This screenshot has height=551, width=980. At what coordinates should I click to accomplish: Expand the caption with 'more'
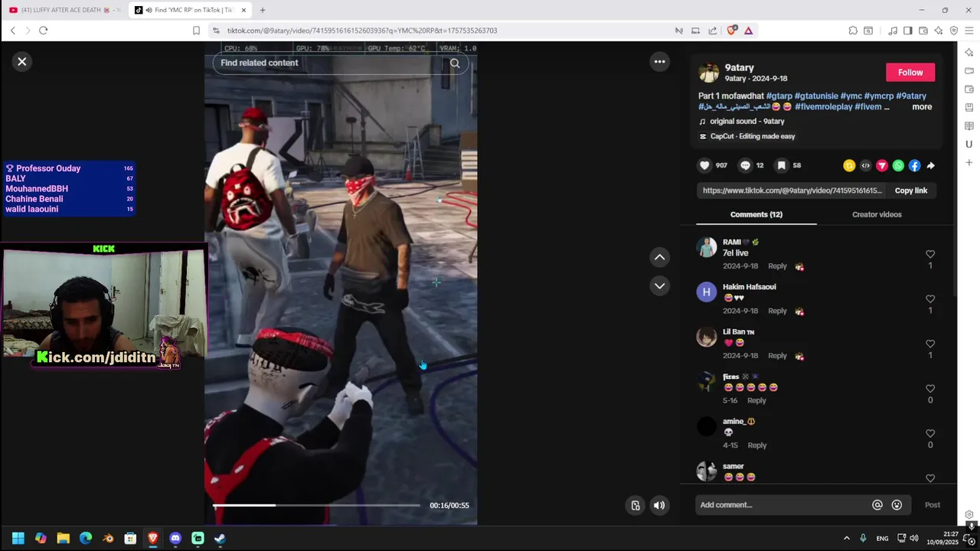click(922, 107)
